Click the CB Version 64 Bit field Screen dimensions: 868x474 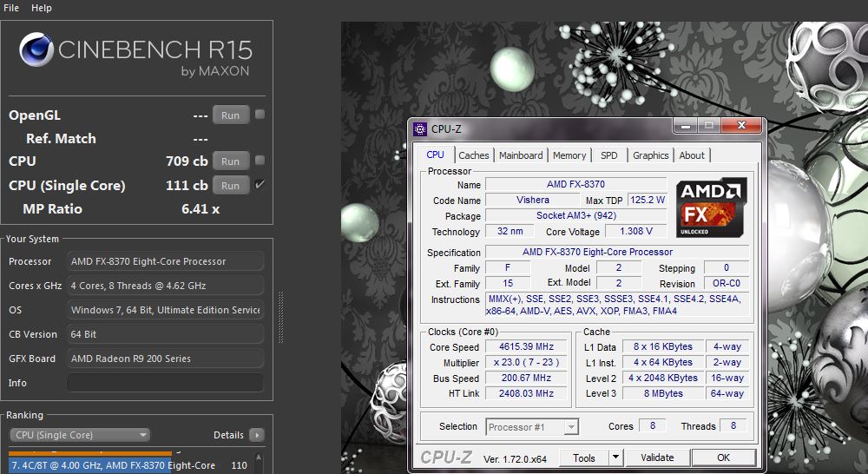165,334
